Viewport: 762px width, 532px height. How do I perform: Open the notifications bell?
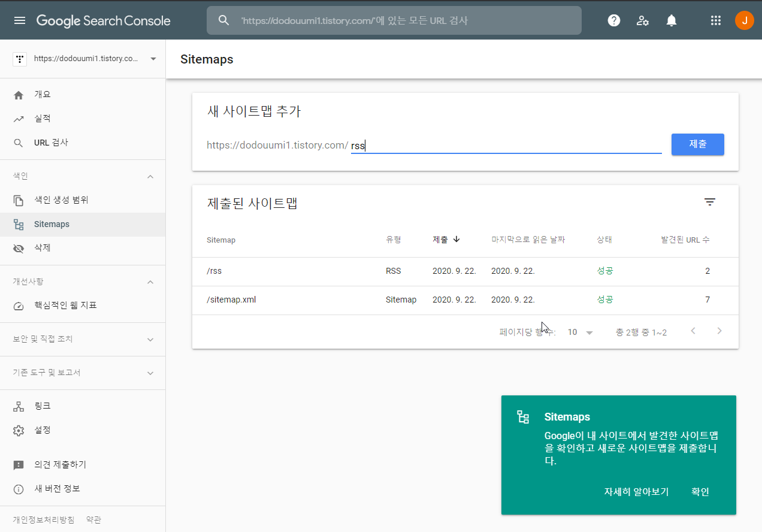[x=672, y=20]
